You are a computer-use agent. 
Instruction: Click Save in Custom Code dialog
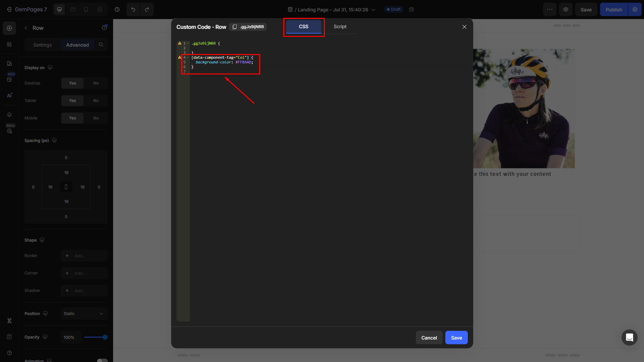tap(456, 338)
